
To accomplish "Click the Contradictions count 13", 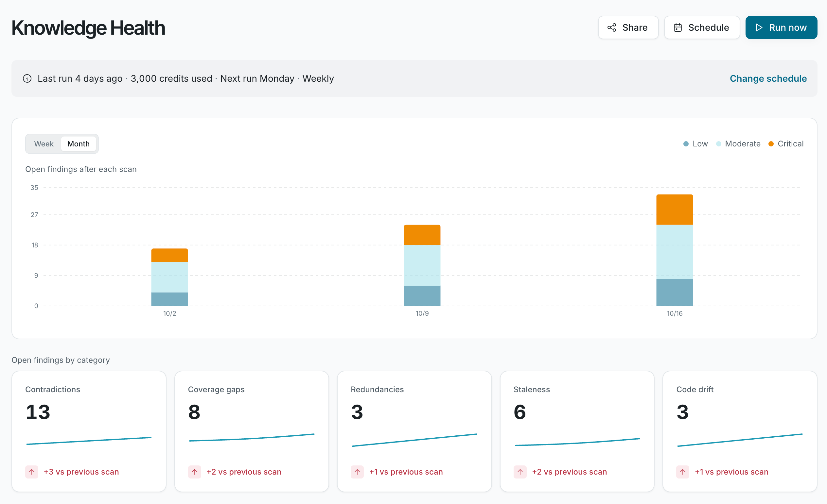I will click(x=38, y=412).
